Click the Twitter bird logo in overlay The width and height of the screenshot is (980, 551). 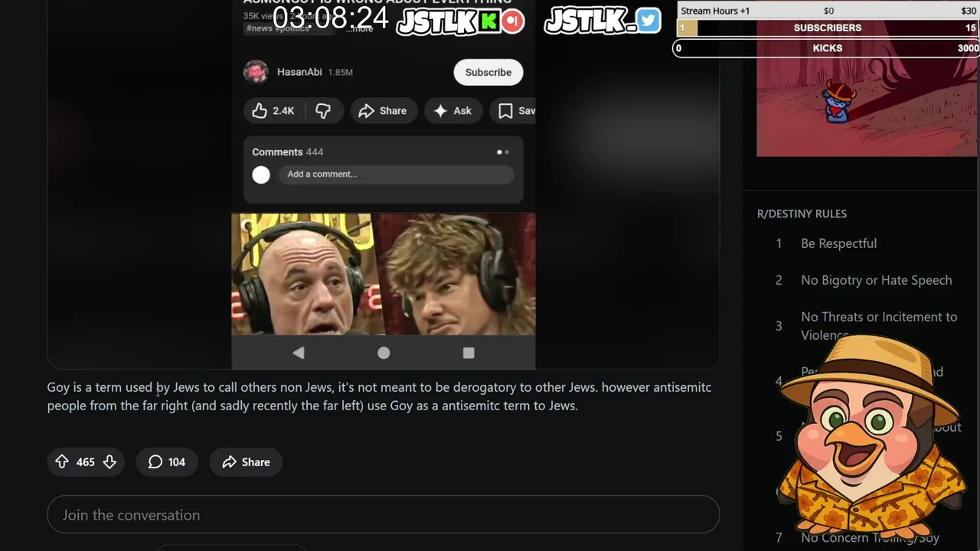648,21
